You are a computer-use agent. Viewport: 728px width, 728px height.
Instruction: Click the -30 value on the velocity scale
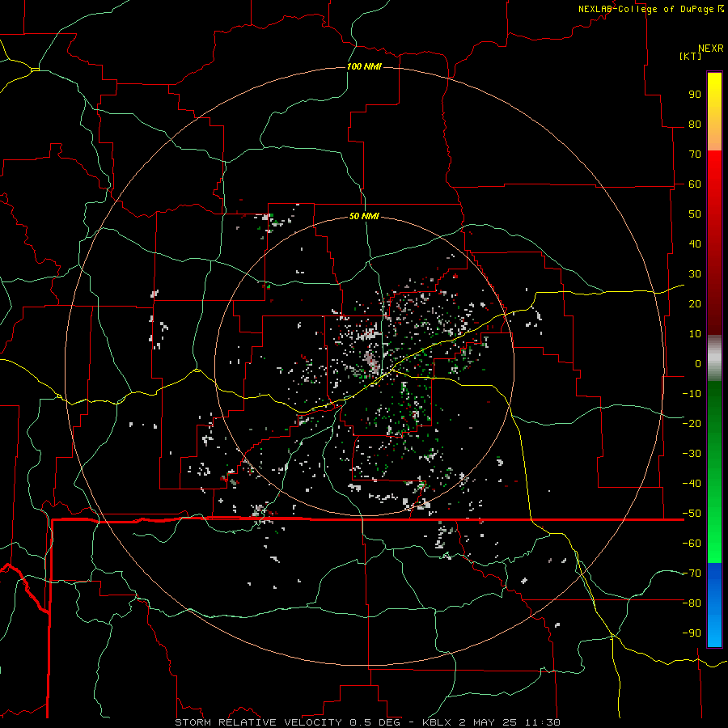coord(692,454)
